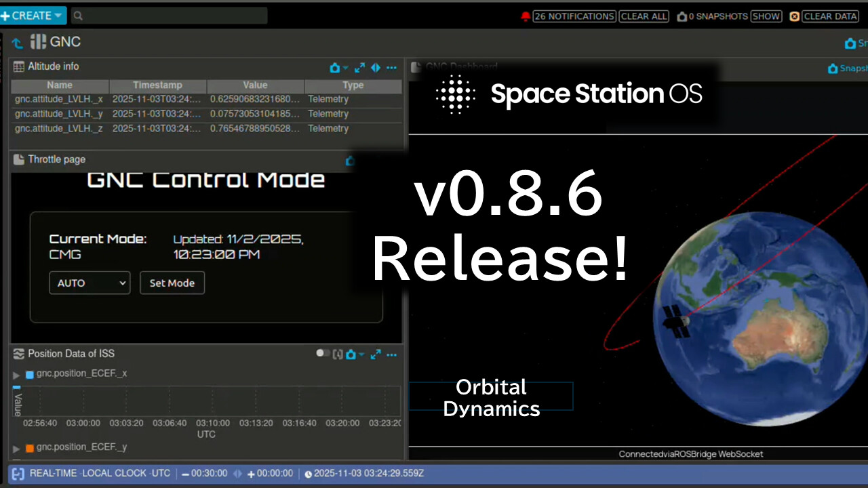Image resolution: width=868 pixels, height=488 pixels.
Task: Click the value 0.76546788950528 cell
Action: coord(255,129)
